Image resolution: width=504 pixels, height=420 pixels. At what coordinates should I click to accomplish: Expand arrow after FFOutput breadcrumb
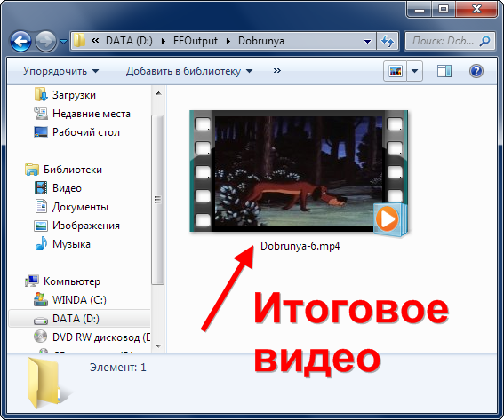228,41
